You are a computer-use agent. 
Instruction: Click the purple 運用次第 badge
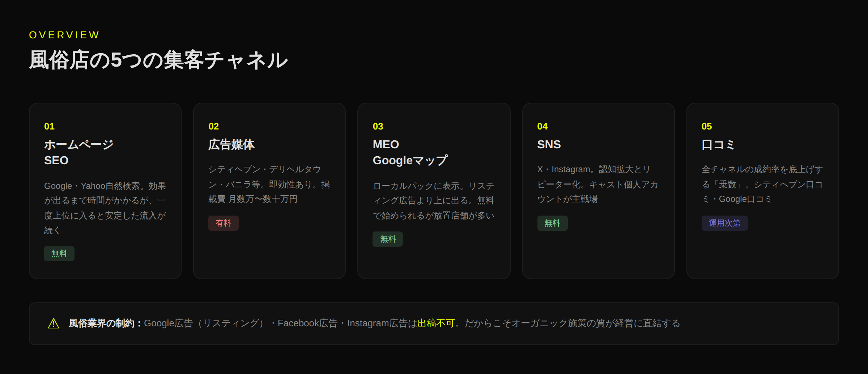(724, 223)
